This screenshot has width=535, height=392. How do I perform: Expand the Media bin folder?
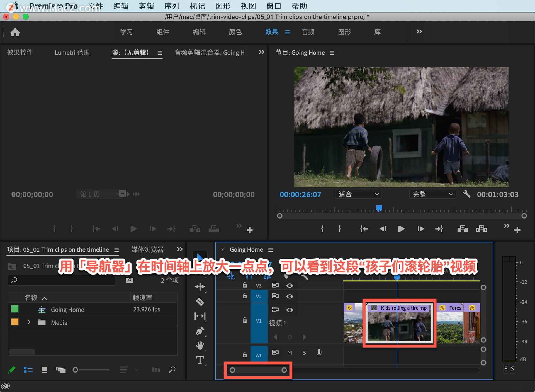tap(29, 322)
